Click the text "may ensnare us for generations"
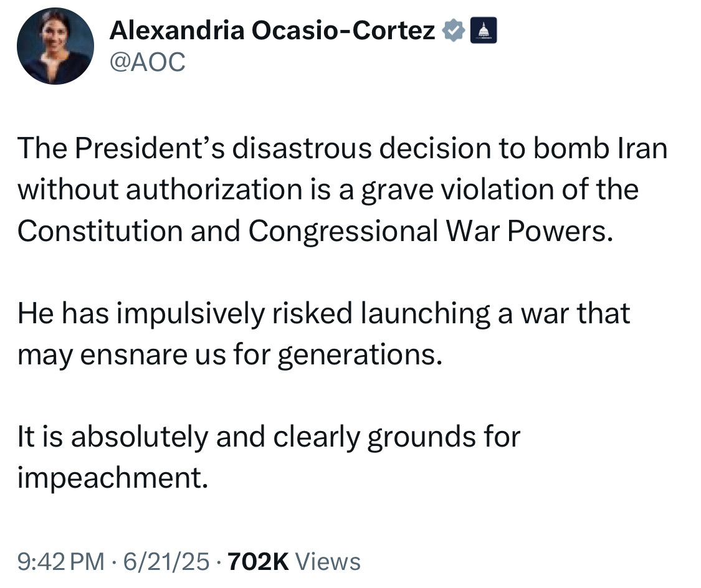 click(229, 354)
